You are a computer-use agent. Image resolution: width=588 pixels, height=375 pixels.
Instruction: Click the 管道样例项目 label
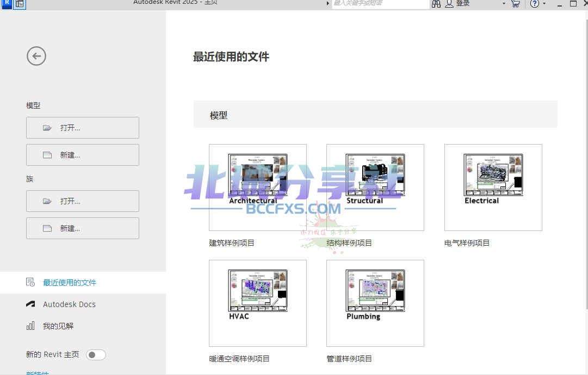(x=349, y=359)
